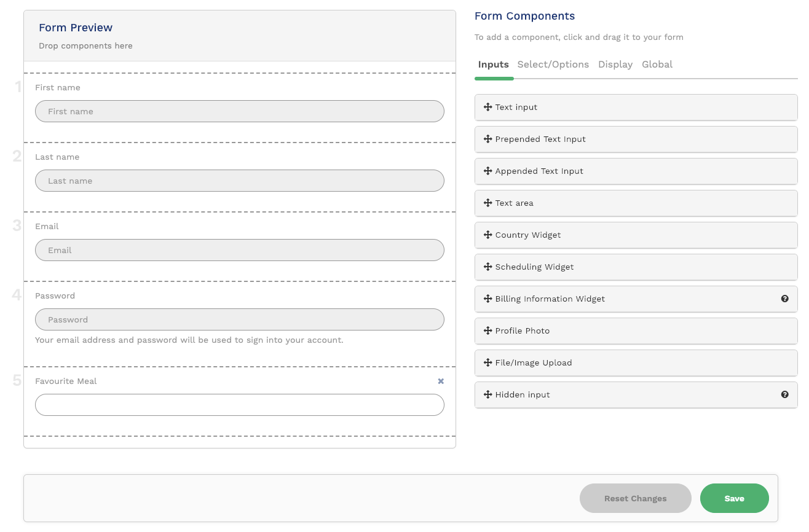Viewport: 809px width, 532px height.
Task: Click the empty Favourite Meal input box
Action: pos(239,405)
